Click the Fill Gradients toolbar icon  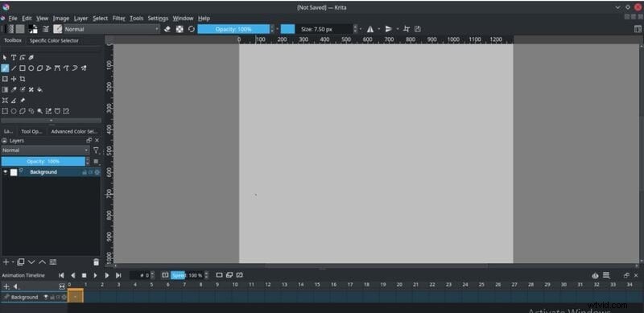point(9,29)
